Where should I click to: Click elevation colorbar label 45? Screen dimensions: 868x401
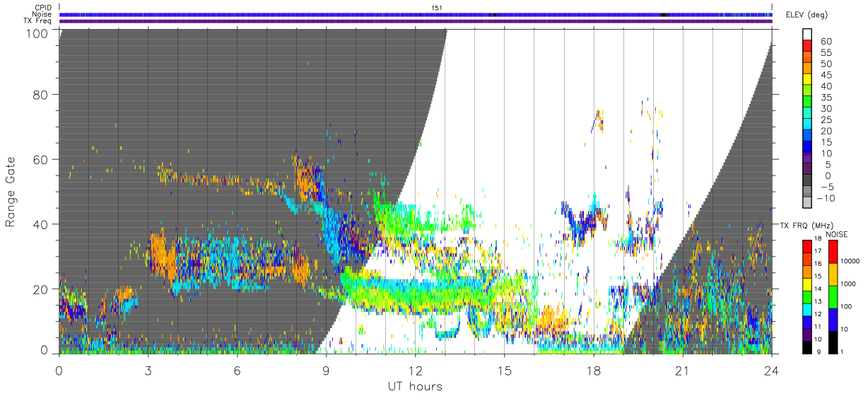click(x=826, y=76)
